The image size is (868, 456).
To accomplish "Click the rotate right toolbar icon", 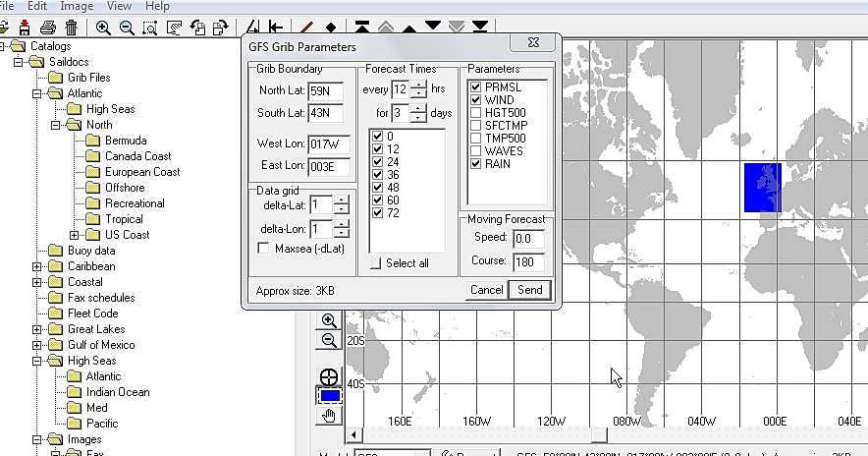I will tap(221, 28).
